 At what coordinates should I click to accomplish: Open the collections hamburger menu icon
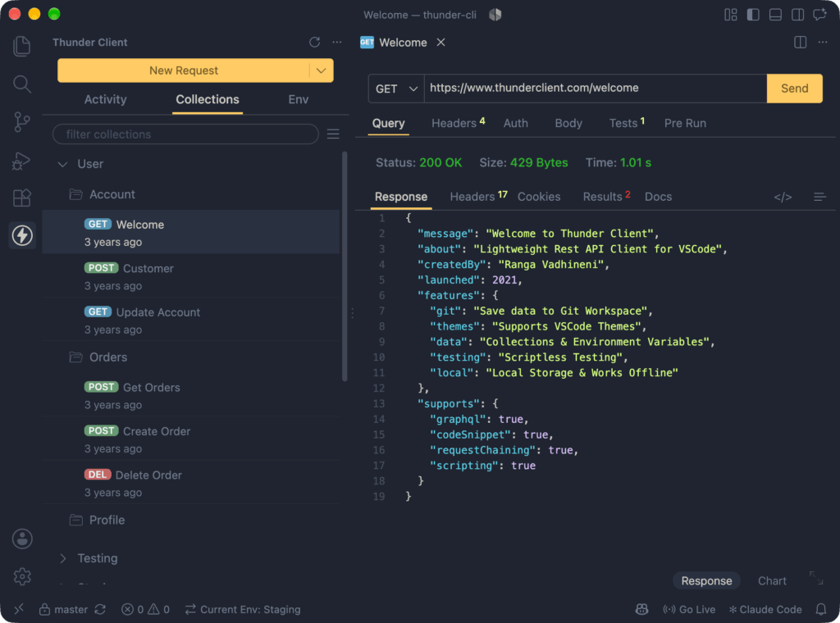click(333, 134)
